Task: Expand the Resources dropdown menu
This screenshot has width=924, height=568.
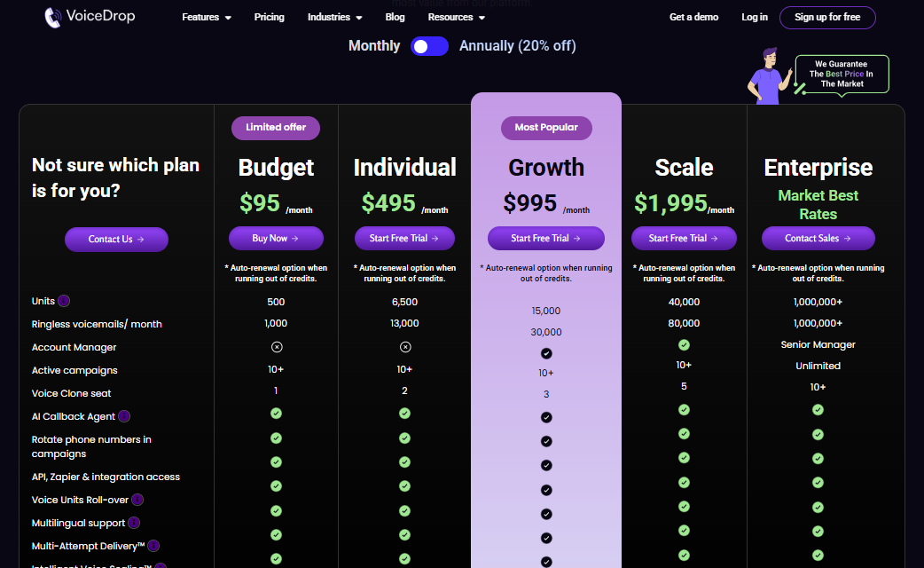Action: (x=456, y=17)
